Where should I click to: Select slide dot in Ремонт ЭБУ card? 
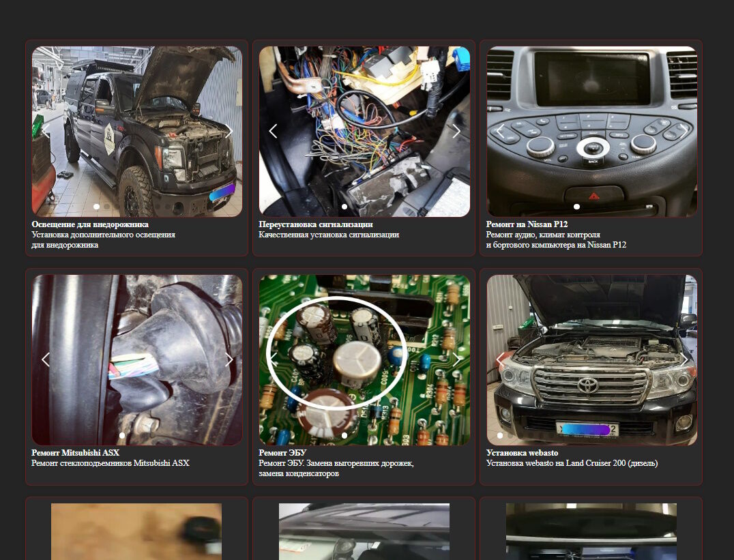[x=344, y=435]
